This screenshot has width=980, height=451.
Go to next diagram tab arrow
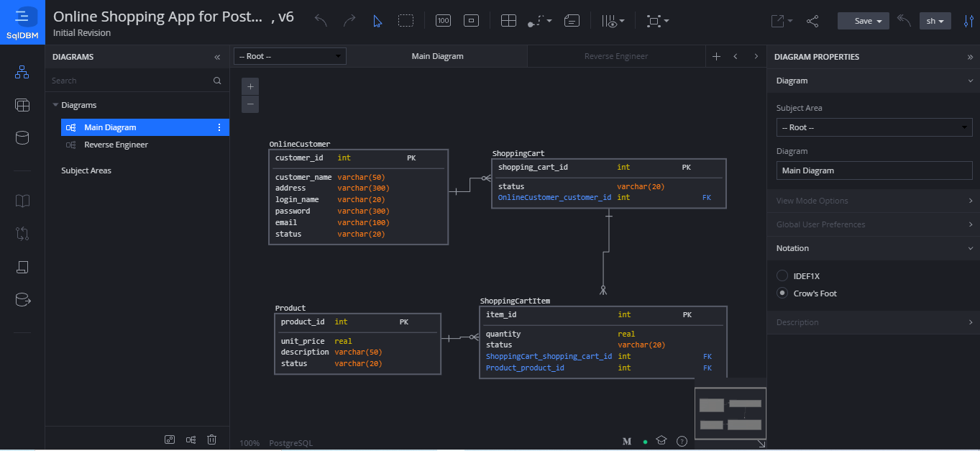[756, 56]
